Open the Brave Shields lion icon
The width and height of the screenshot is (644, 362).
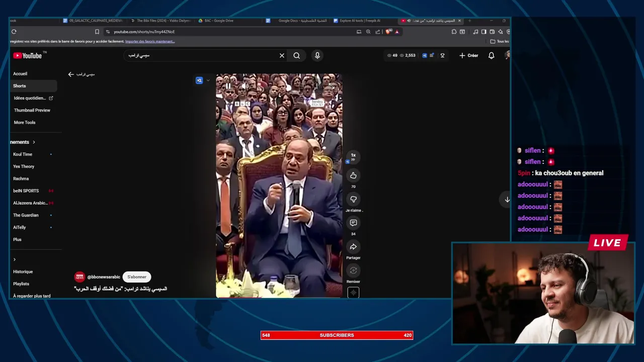click(388, 32)
